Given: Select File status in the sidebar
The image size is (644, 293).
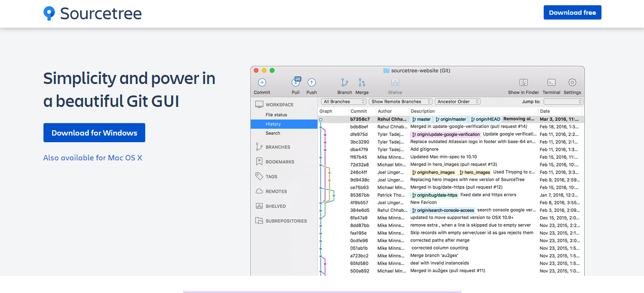Looking at the screenshot, I should (277, 115).
